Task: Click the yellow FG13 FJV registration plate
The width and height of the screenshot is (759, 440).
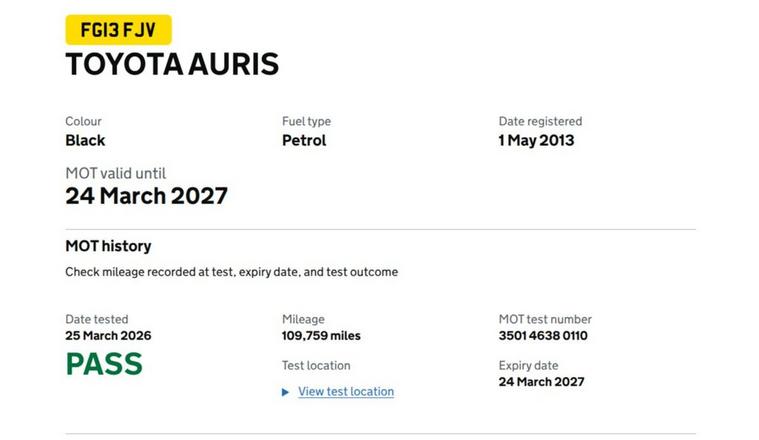Action: 118,30
